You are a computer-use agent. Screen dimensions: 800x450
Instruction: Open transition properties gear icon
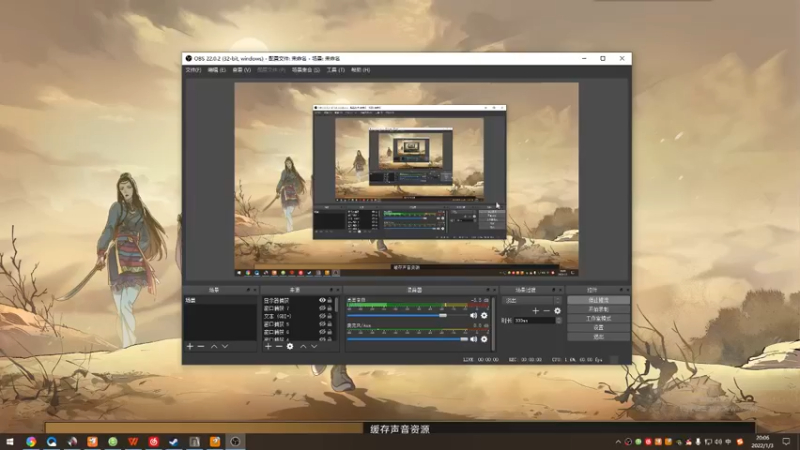(557, 311)
